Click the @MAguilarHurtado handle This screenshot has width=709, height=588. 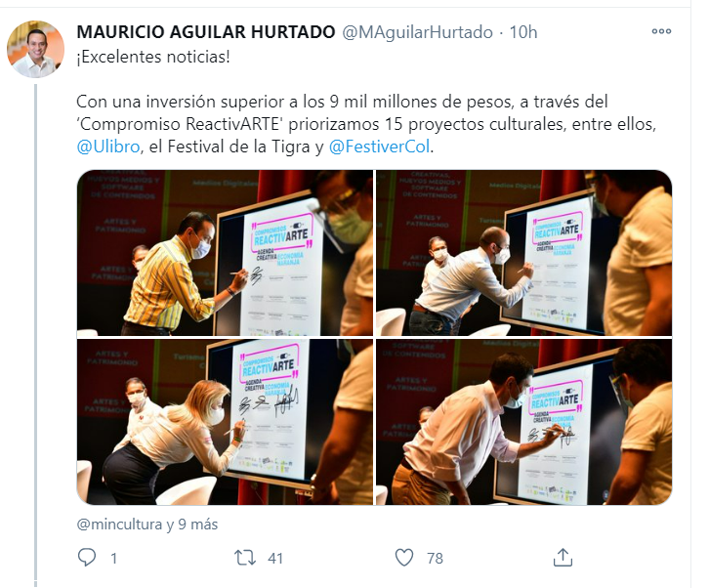coord(417,32)
